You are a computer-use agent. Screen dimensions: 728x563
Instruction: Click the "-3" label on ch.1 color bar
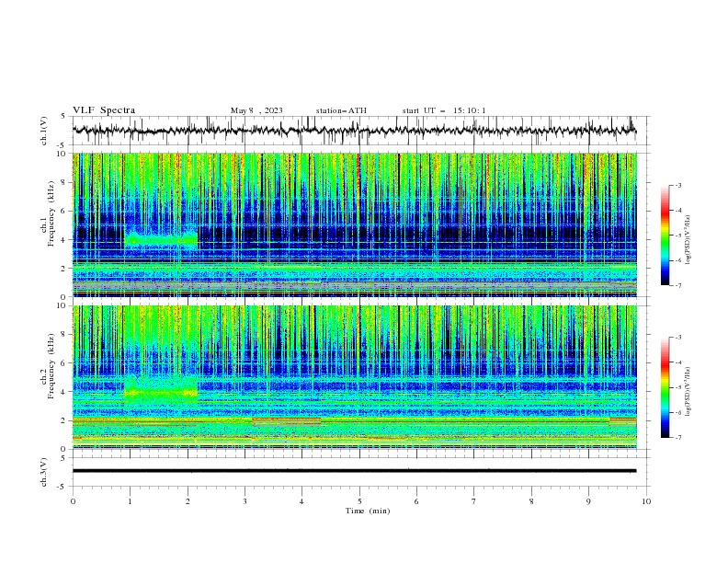pos(677,185)
